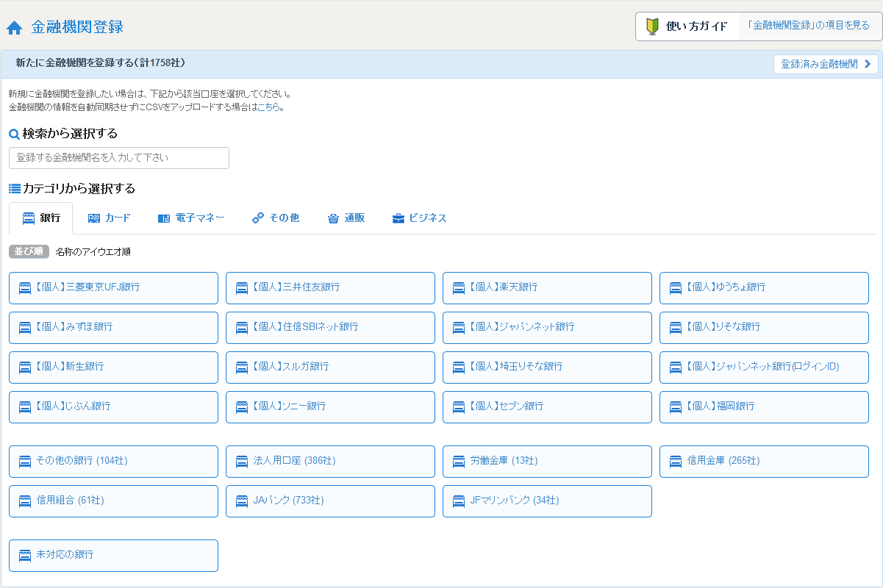Select 【個人】ジャパンネット銀行(ログインID)

[764, 367]
